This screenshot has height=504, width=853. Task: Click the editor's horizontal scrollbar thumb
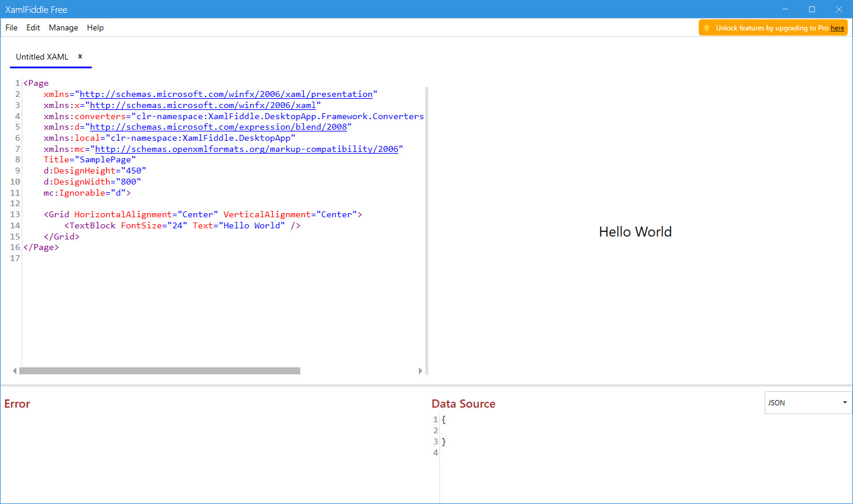(x=159, y=371)
